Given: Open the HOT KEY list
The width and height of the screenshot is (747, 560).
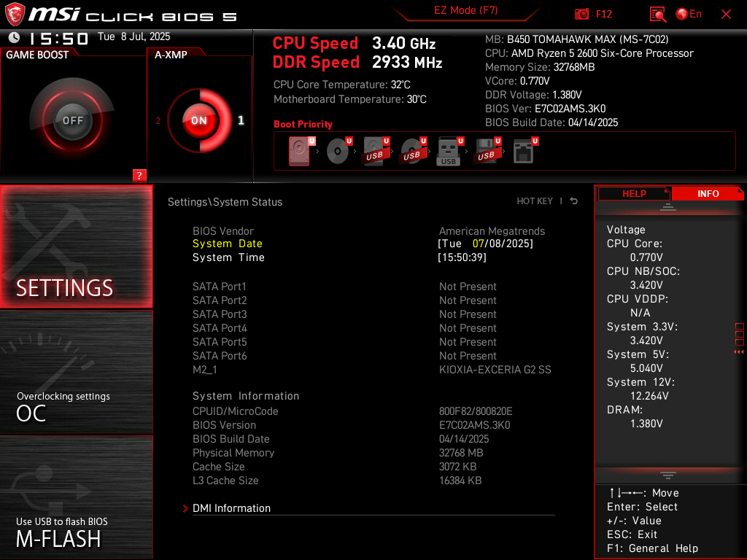Looking at the screenshot, I should (535, 201).
